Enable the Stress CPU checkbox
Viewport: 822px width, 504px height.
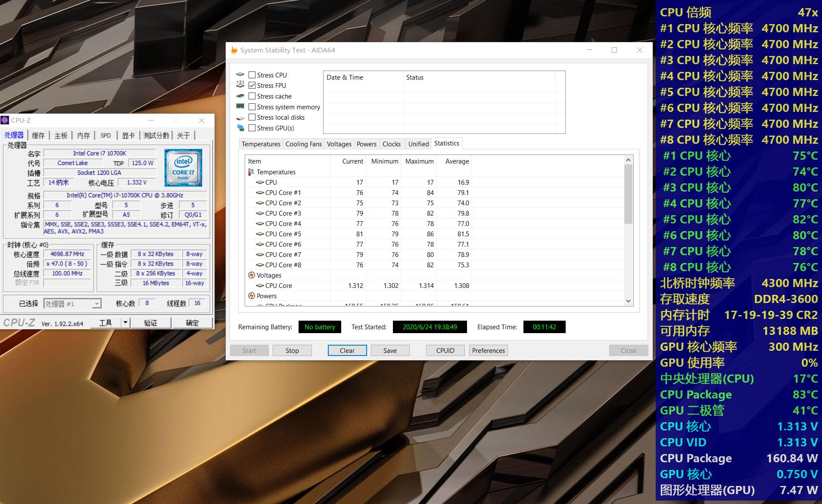click(x=252, y=75)
